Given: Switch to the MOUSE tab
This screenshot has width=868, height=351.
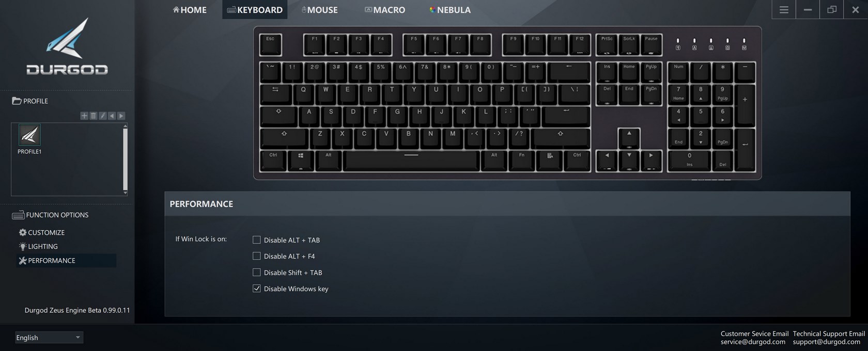Looking at the screenshot, I should tap(320, 10).
